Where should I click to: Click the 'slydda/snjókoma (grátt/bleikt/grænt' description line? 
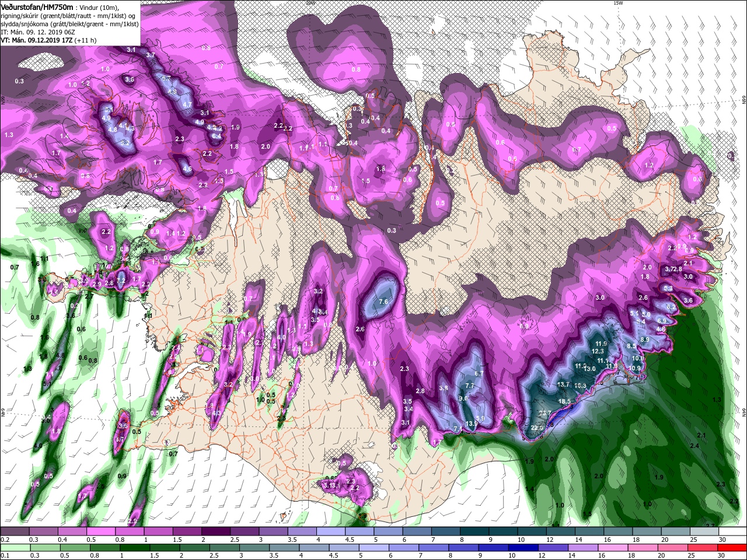[69, 24]
